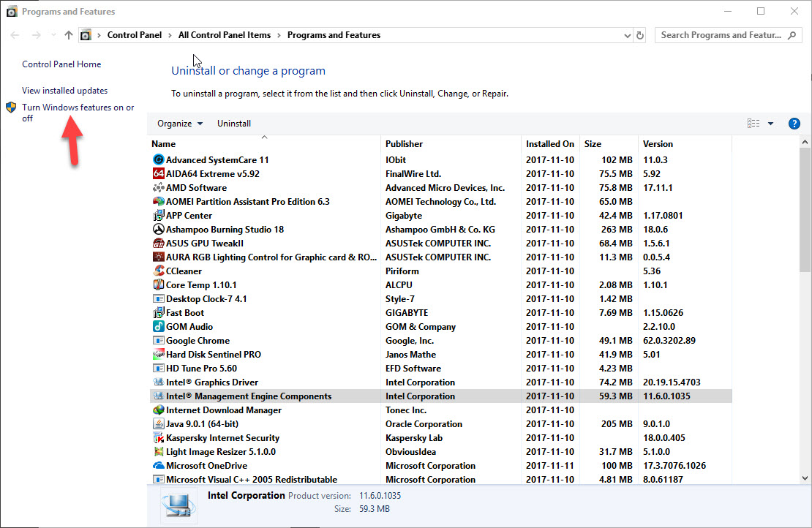The image size is (812, 528).
Task: Click the Java 9.0.1 (64-bit) icon
Action: click(159, 424)
